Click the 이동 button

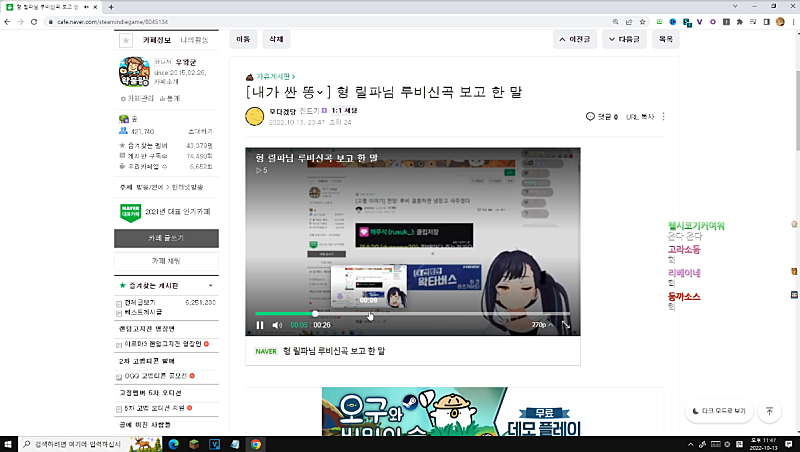[x=243, y=39]
